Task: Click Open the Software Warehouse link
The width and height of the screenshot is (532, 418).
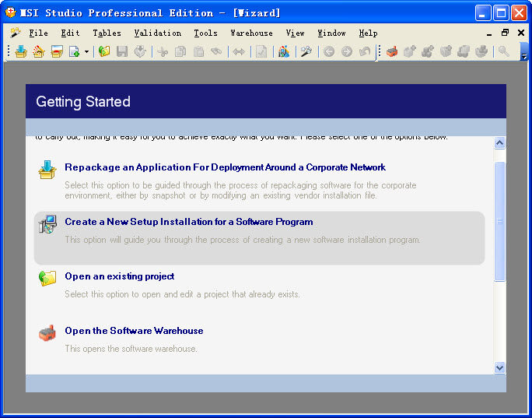Action: click(x=134, y=331)
